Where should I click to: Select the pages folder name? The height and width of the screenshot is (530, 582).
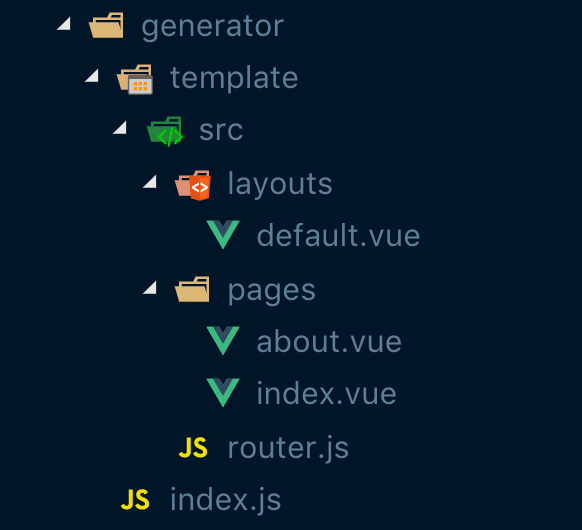pyautogui.click(x=272, y=291)
